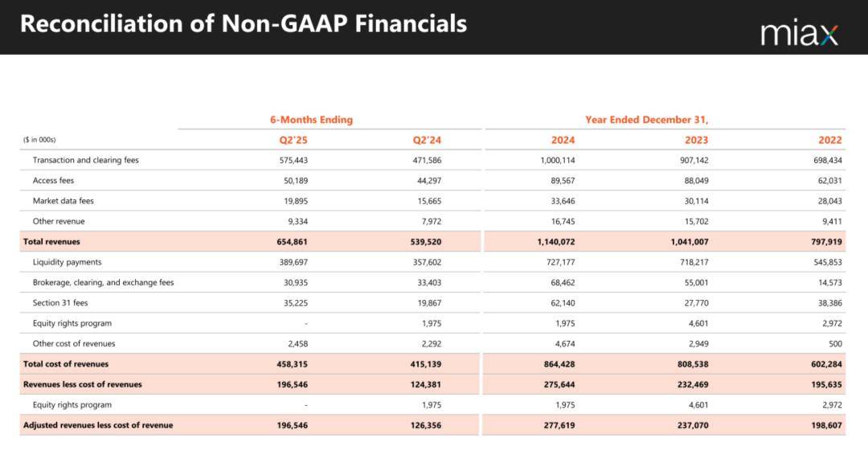Click the Liquidity payments row label

point(67,262)
